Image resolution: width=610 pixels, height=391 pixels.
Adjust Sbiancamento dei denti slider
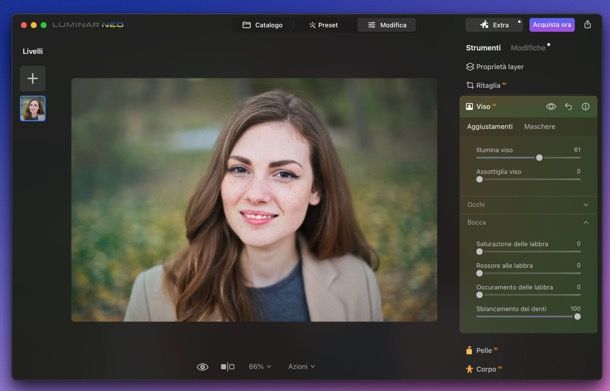pyautogui.click(x=577, y=317)
